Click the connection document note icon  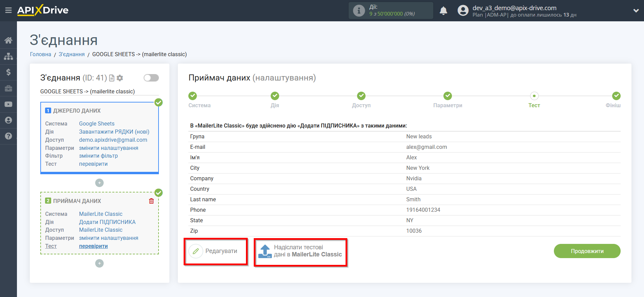tap(111, 78)
